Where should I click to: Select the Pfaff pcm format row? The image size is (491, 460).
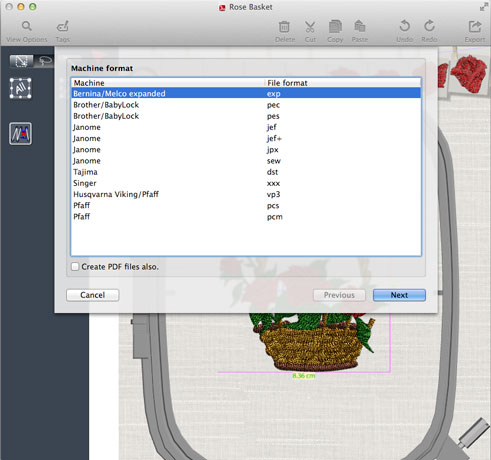click(246, 216)
